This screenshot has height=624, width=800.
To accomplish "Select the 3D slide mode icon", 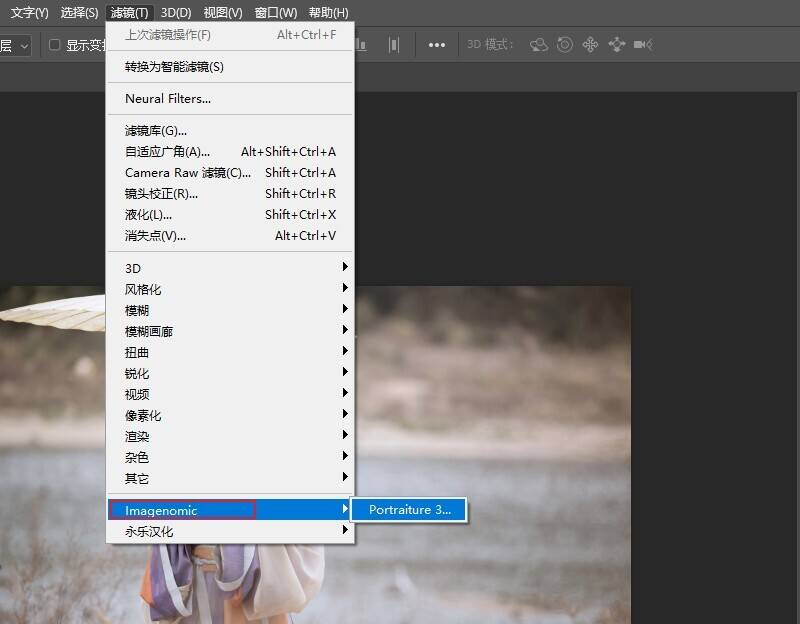I will click(x=616, y=45).
